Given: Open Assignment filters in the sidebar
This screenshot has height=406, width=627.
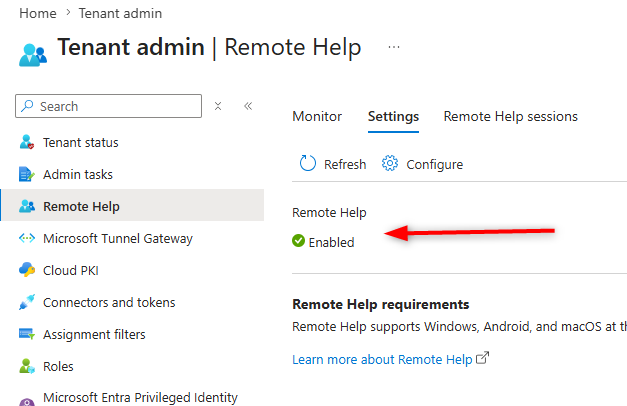Looking at the screenshot, I should click(94, 334).
